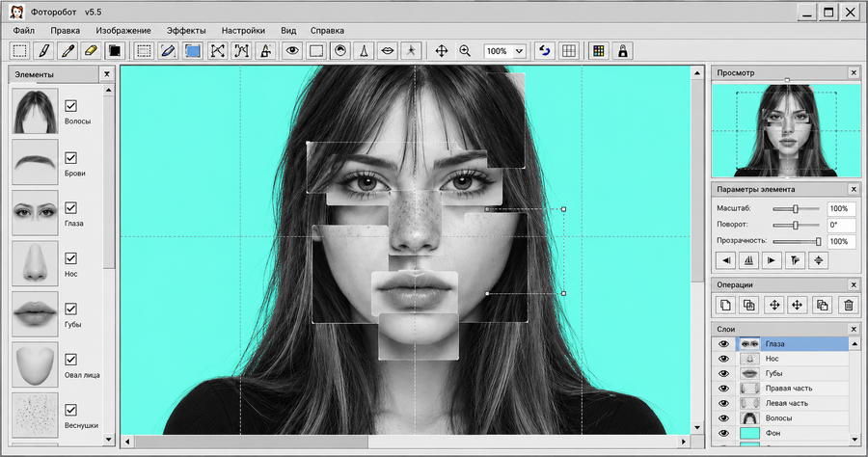The height and width of the screenshot is (457, 868).
Task: Open the Изображение menu
Action: (x=123, y=31)
